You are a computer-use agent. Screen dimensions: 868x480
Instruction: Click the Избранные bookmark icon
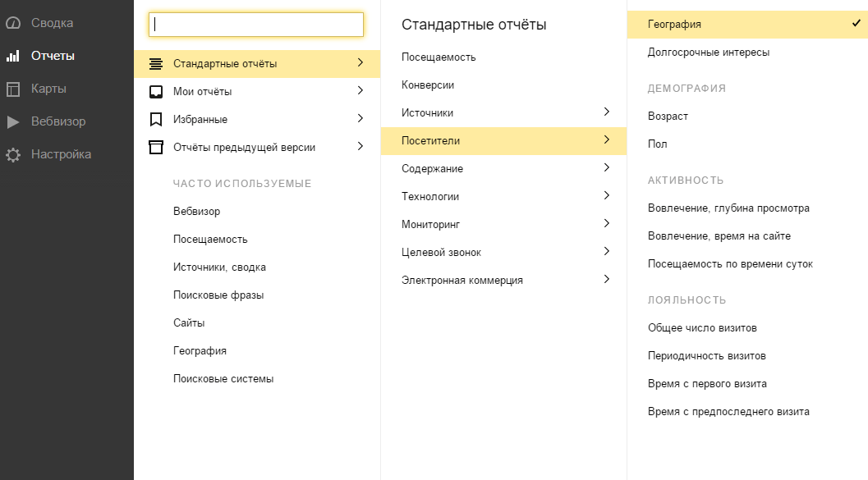pos(156,120)
